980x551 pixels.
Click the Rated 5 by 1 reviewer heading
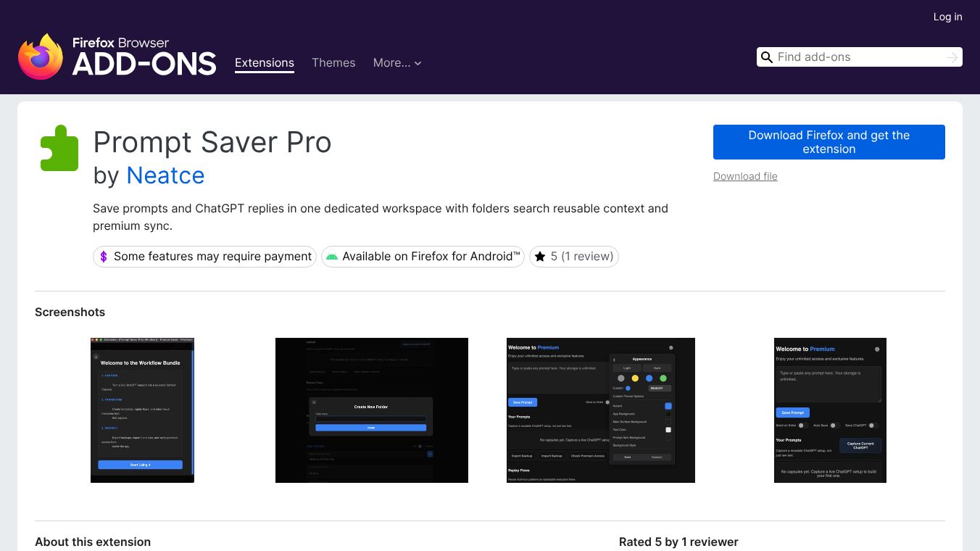[678, 542]
